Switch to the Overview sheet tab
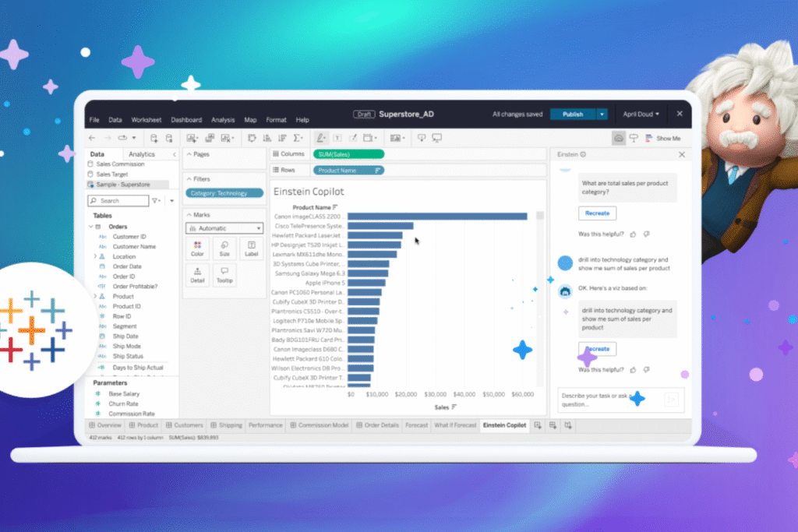The height and width of the screenshot is (532, 798). 105,425
